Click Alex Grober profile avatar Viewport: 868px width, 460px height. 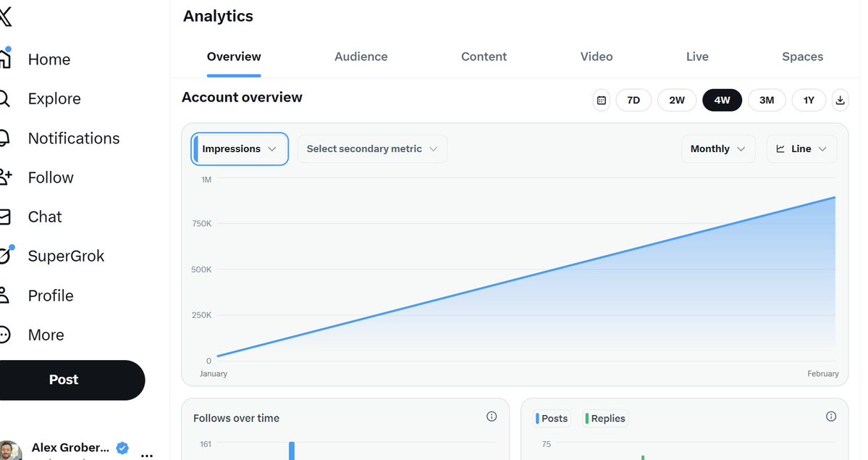point(10,450)
